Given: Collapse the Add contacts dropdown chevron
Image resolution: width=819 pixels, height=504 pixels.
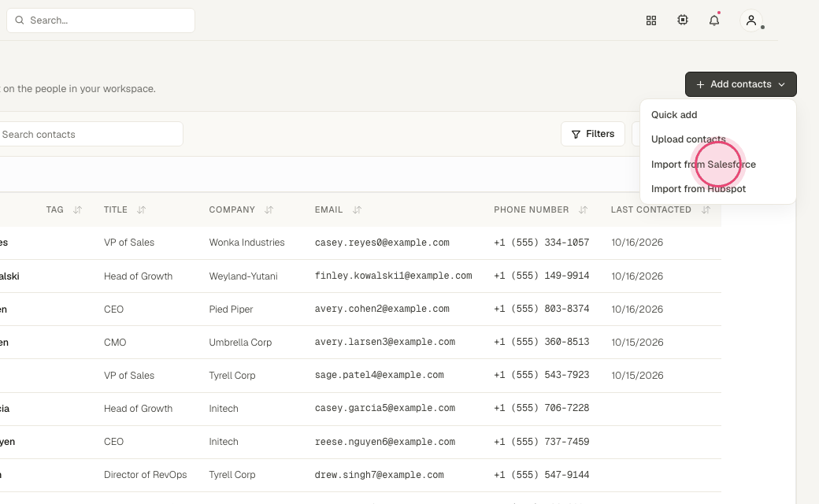Looking at the screenshot, I should (x=781, y=84).
